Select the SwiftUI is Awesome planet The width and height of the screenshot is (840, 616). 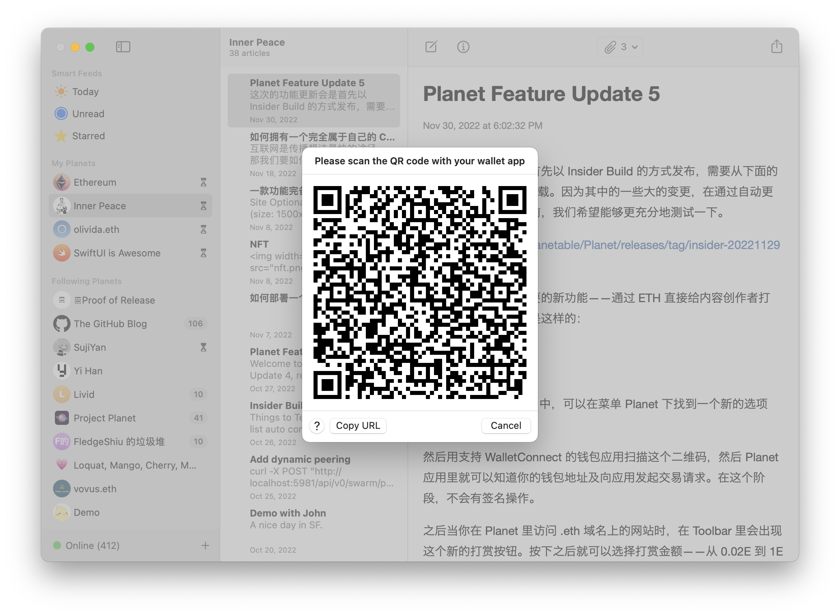[x=117, y=253]
